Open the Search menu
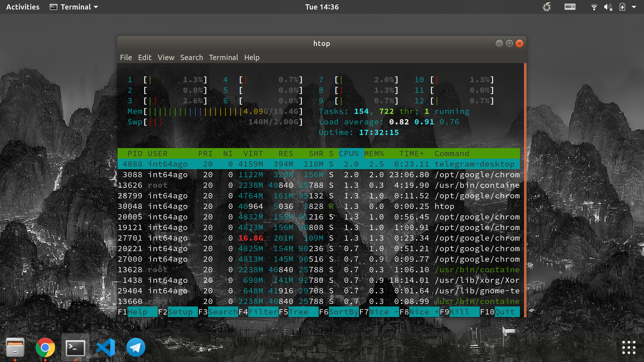 [191, 58]
